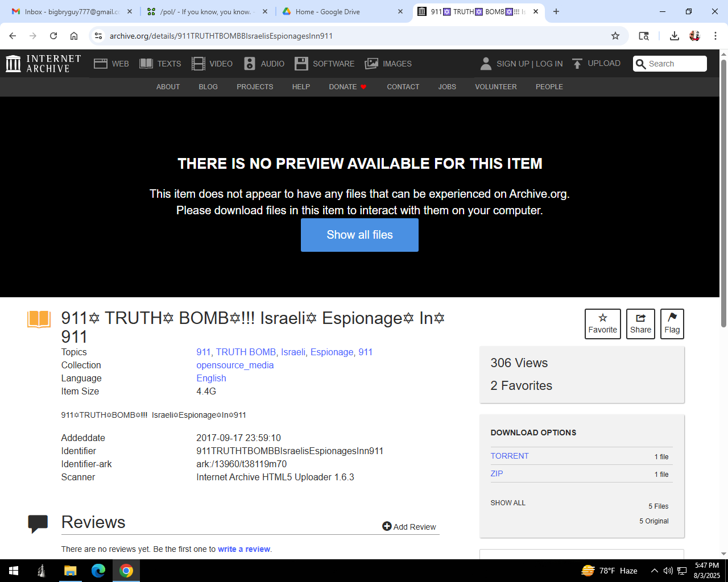Viewport: 728px width, 582px height.
Task: Open File Explorer from taskbar
Action: 70,571
